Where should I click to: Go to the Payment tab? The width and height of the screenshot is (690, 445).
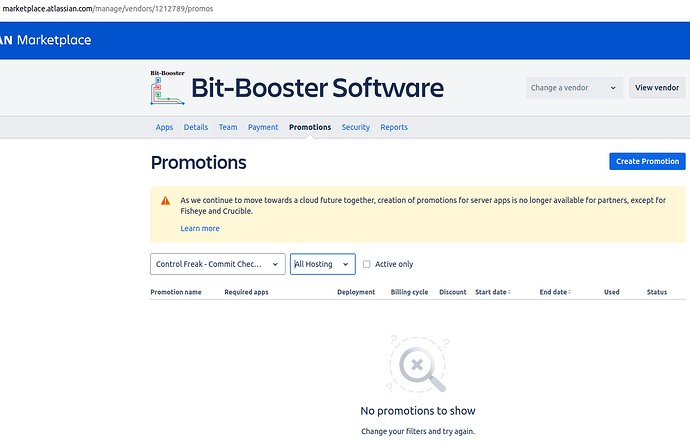(263, 127)
